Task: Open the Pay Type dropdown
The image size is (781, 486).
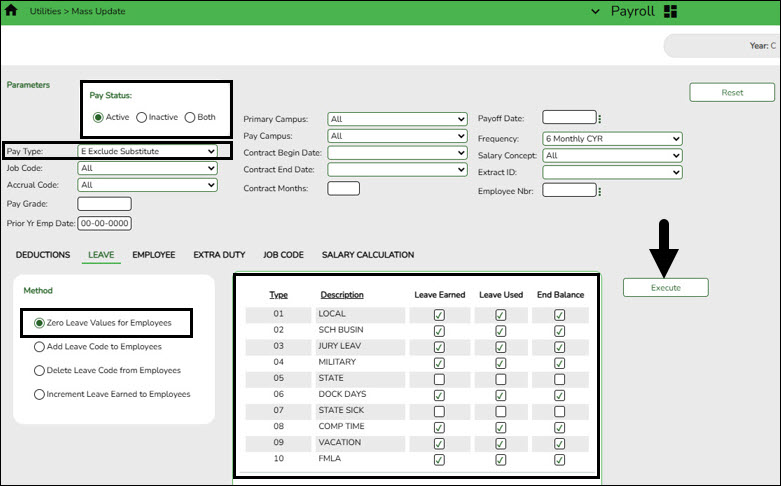Action: click(147, 151)
